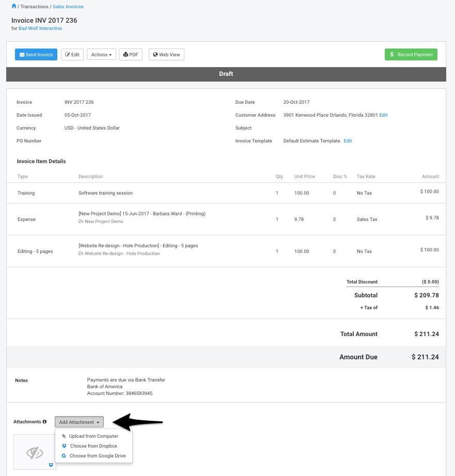Click the folder icon beside Website Re-design project
Image resolution: width=455 pixels, height=476 pixels.
(x=81, y=253)
